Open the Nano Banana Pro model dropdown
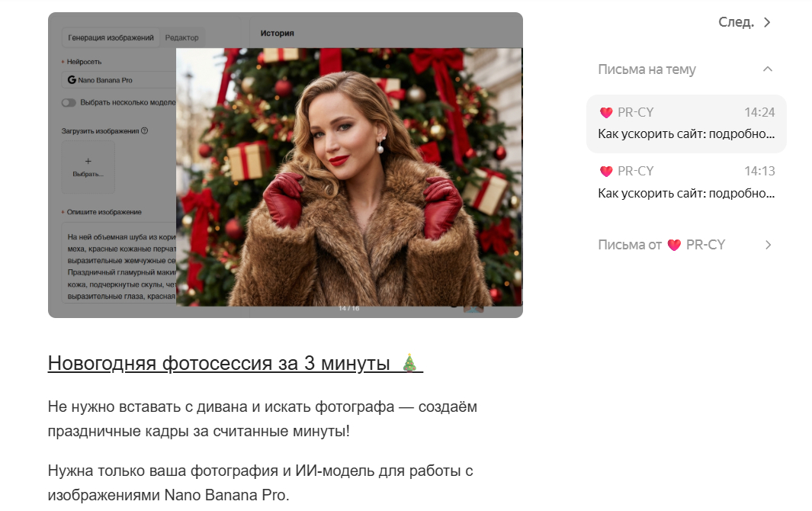 (119, 80)
